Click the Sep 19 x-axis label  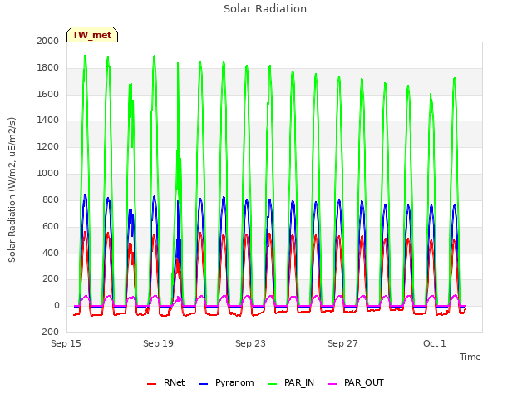pos(158,343)
